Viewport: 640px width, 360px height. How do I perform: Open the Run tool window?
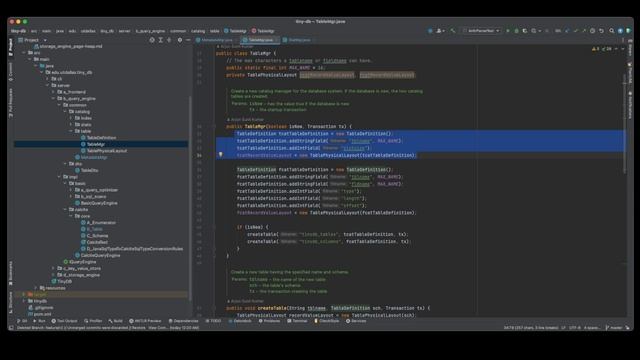click(x=39, y=321)
